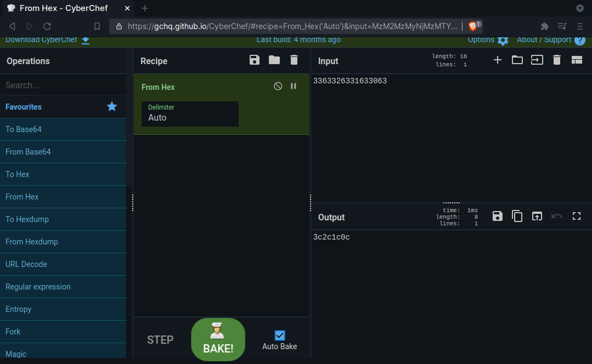Click the browser address bar URL

pos(292,26)
